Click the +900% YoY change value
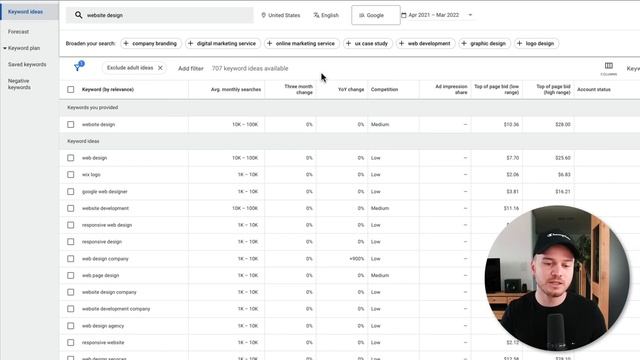 tap(357, 259)
